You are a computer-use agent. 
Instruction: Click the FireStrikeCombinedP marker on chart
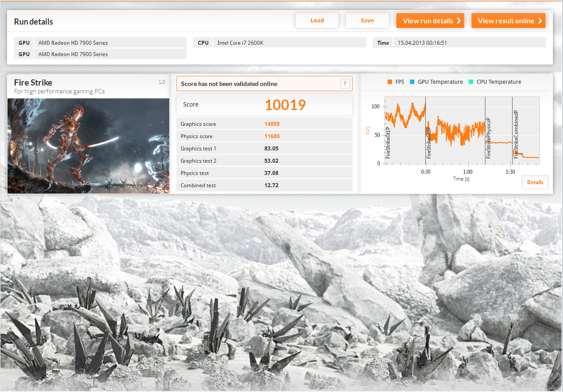coord(516,134)
